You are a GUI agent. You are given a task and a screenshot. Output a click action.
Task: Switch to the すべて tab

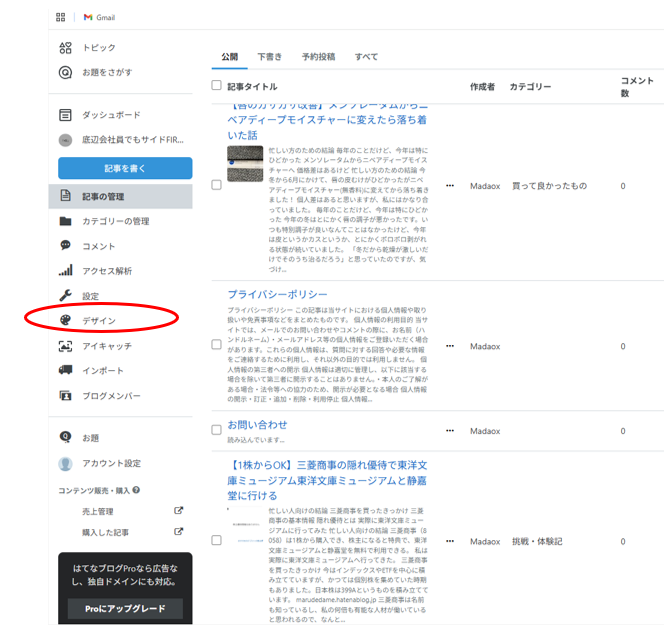pyautogui.click(x=366, y=57)
